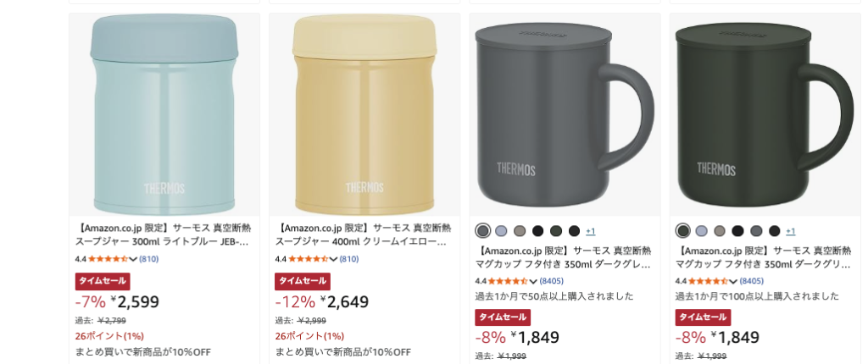Expand rating chevron on dark green mug
Image resolution: width=868 pixels, height=364 pixels.
tap(733, 281)
